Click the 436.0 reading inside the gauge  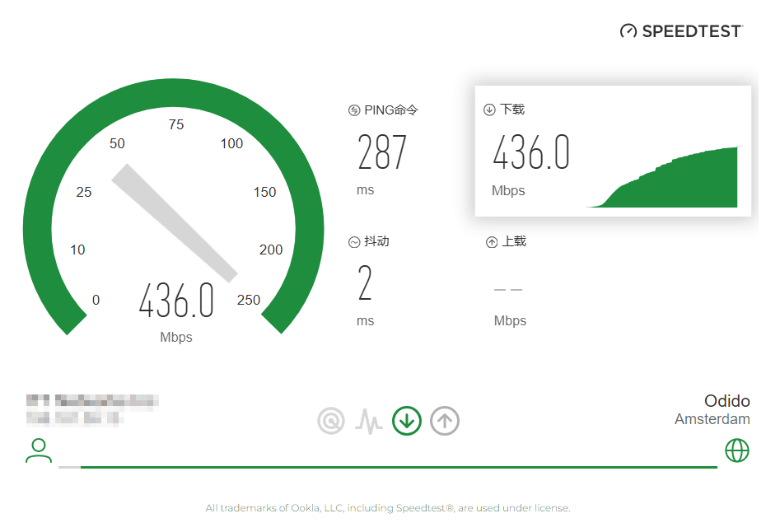[176, 301]
